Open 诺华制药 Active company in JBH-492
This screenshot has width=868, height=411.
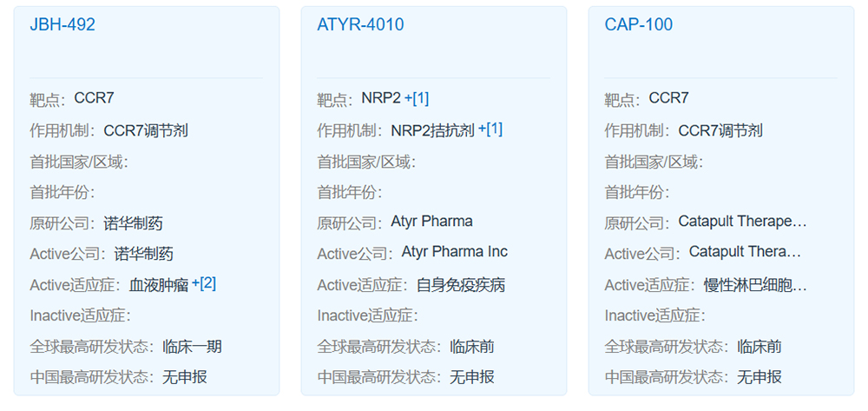click(143, 254)
